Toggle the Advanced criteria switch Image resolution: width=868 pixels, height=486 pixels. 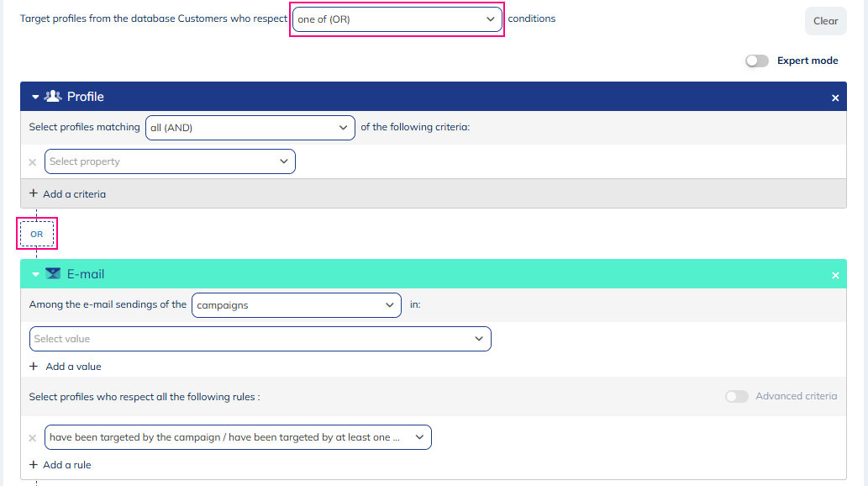[x=736, y=396]
